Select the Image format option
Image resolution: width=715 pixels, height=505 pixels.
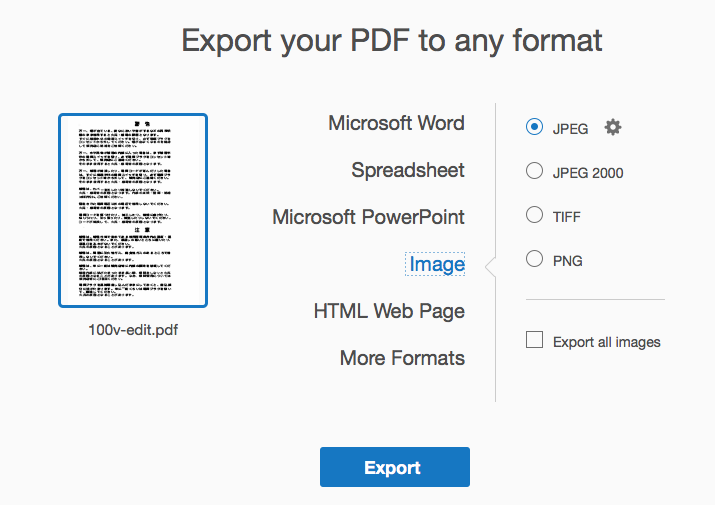437,264
